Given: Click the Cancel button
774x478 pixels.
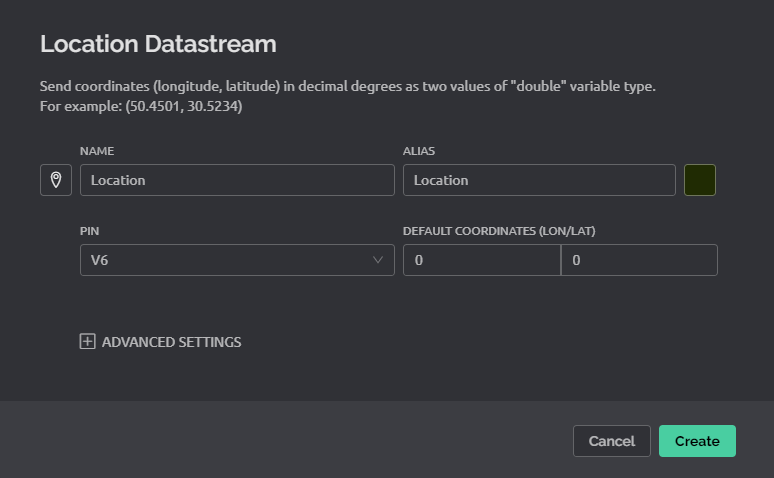Looking at the screenshot, I should click(612, 441).
